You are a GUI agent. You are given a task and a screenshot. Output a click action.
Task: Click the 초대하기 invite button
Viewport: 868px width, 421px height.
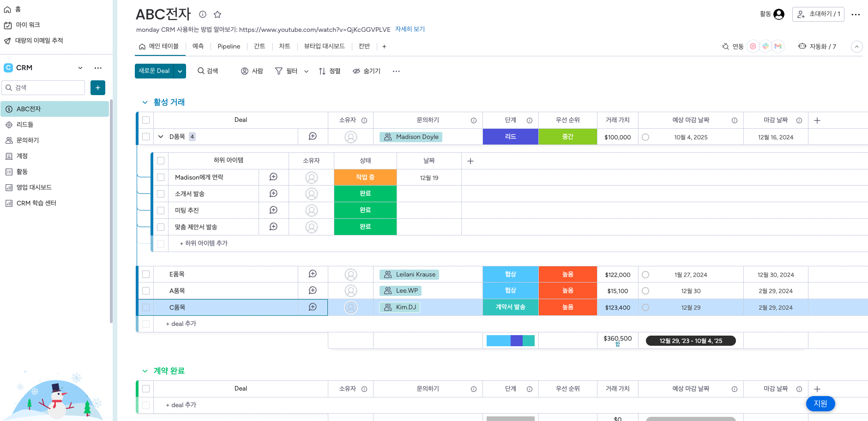point(818,14)
